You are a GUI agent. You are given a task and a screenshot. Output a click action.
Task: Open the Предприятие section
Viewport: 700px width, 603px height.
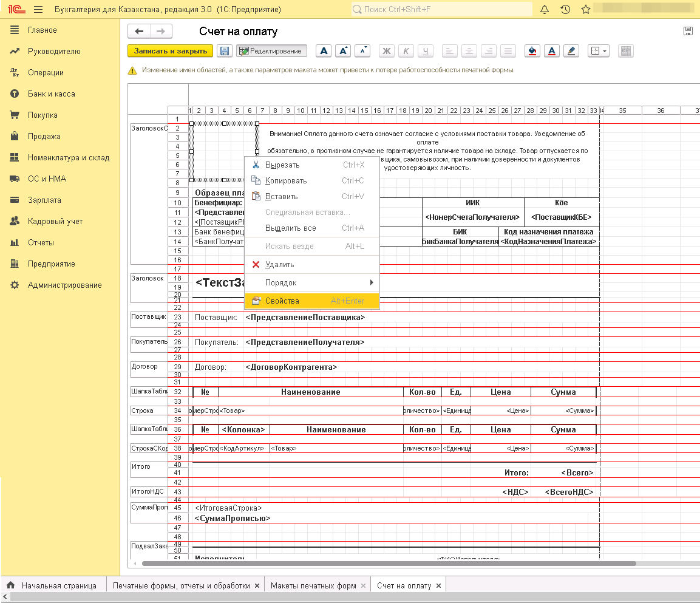pyautogui.click(x=60, y=264)
